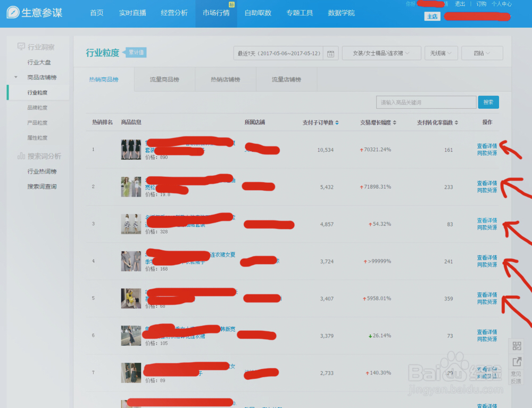Open rank 5 yellow dress thumbnail
This screenshot has width=532, height=408.
tap(131, 298)
